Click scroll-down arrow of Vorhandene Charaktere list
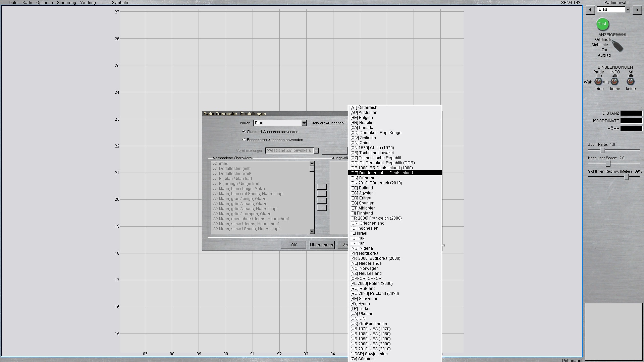The height and width of the screenshot is (362, 644). point(312,231)
